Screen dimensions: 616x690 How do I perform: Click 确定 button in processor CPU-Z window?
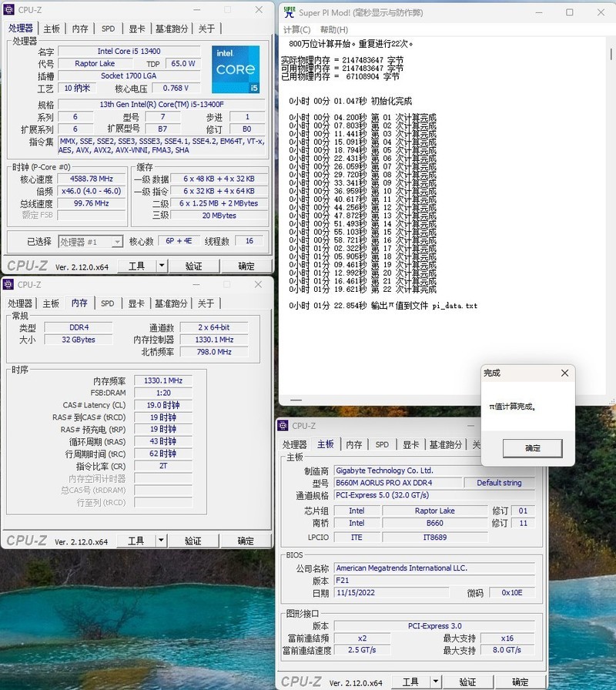click(x=246, y=266)
